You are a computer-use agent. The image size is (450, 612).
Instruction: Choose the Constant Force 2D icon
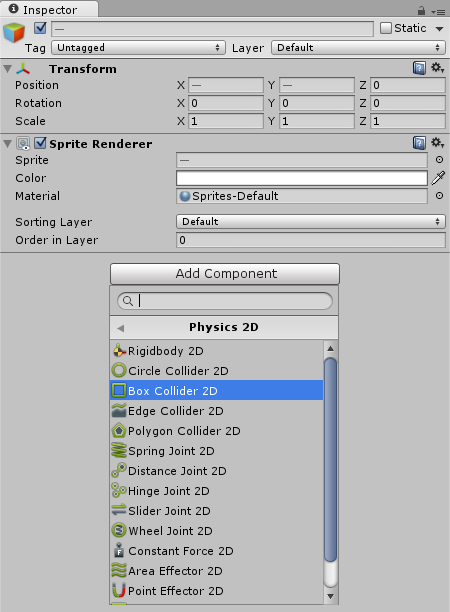point(119,550)
